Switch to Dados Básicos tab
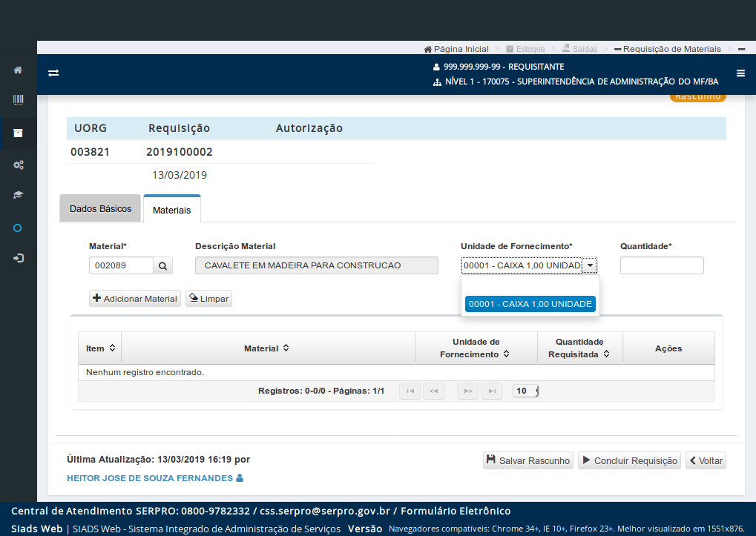Screen dimensions: 756x536 click(x=100, y=208)
